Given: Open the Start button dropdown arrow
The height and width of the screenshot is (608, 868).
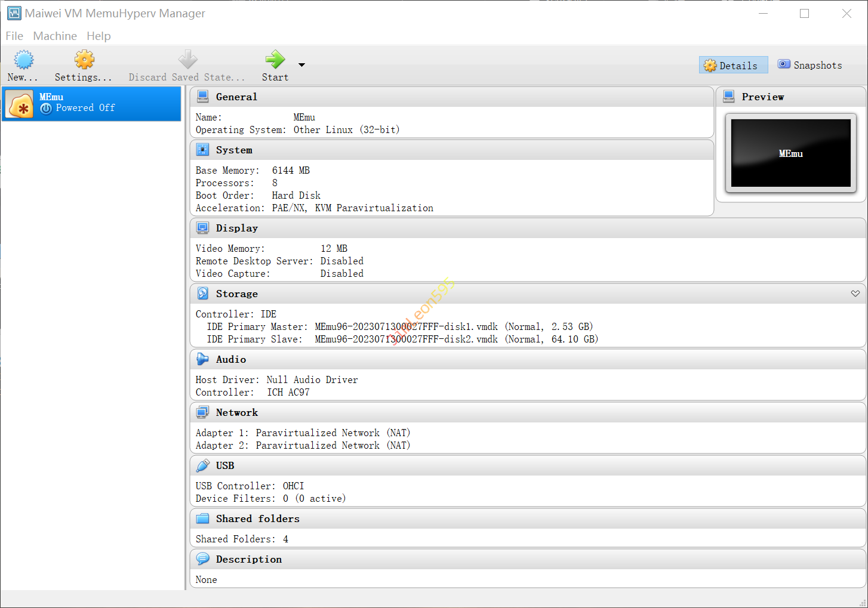Looking at the screenshot, I should click(x=301, y=65).
